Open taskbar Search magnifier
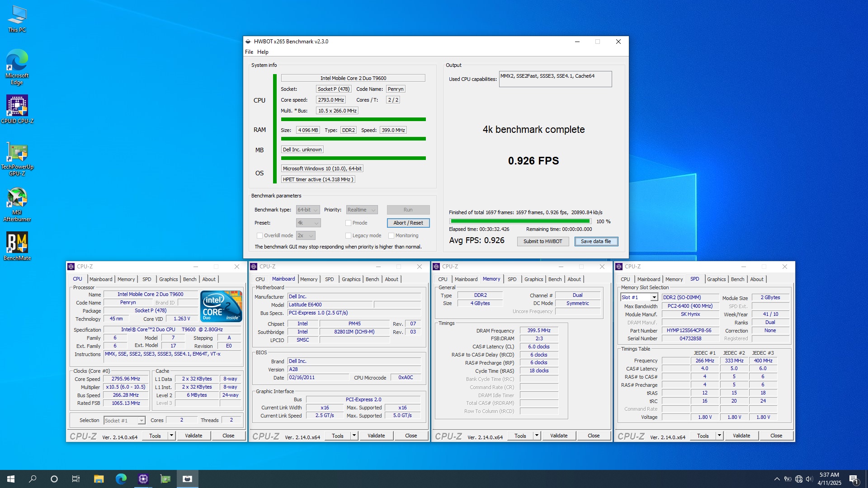Screen dimensions: 868x488 33,479
